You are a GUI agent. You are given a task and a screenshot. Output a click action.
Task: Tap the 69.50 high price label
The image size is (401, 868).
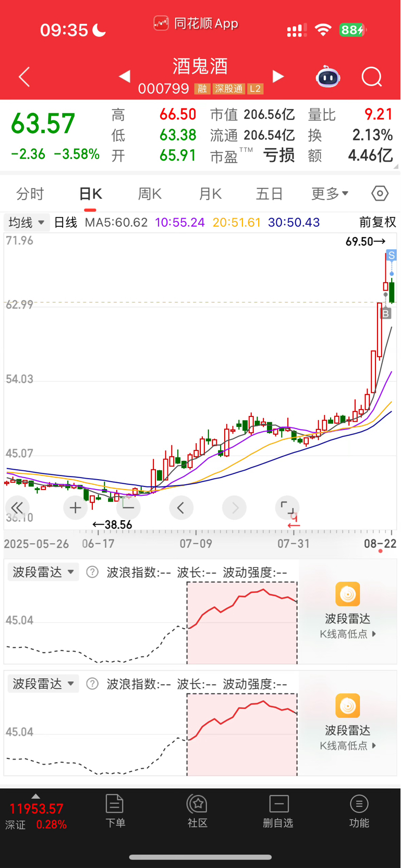point(365,241)
